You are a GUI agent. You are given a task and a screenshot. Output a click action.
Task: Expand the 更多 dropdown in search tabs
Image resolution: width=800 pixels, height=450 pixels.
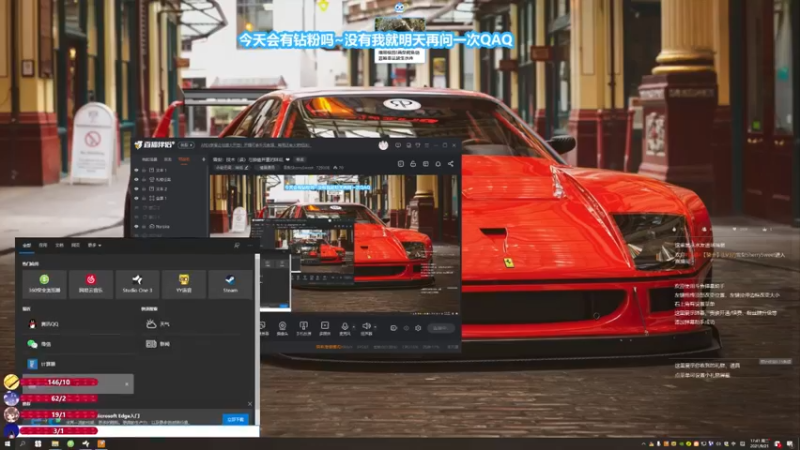[x=94, y=245]
